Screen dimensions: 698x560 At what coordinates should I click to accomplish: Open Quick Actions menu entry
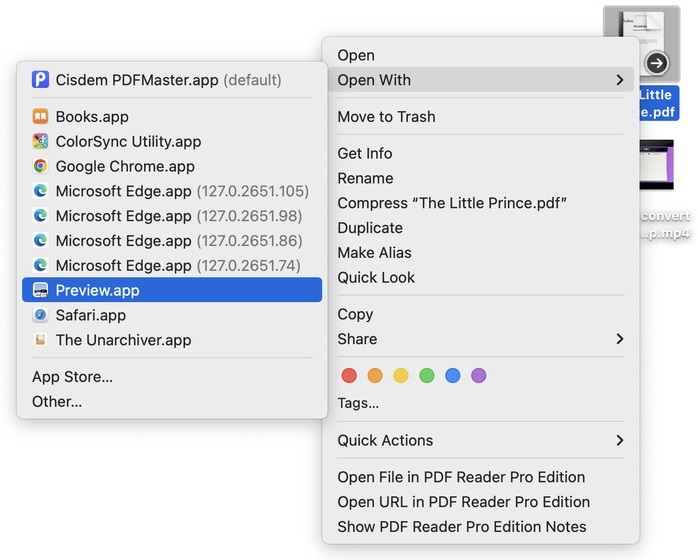(x=481, y=440)
